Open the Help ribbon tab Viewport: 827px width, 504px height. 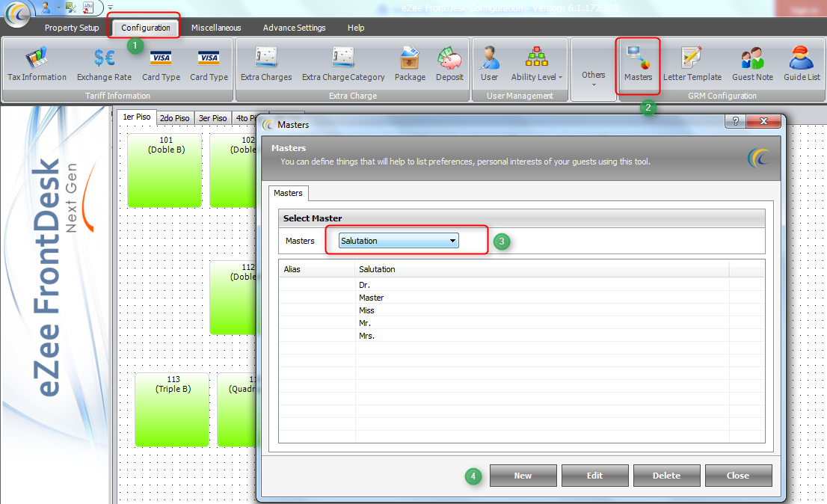(x=355, y=28)
